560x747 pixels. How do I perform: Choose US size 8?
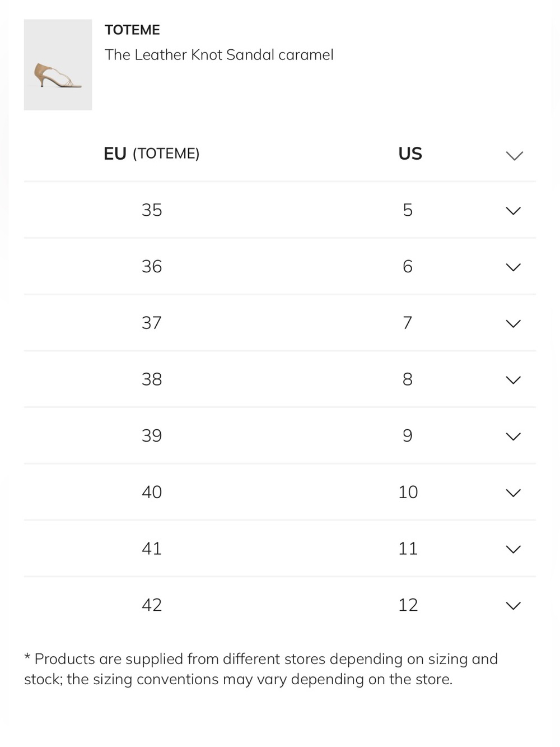click(x=408, y=379)
